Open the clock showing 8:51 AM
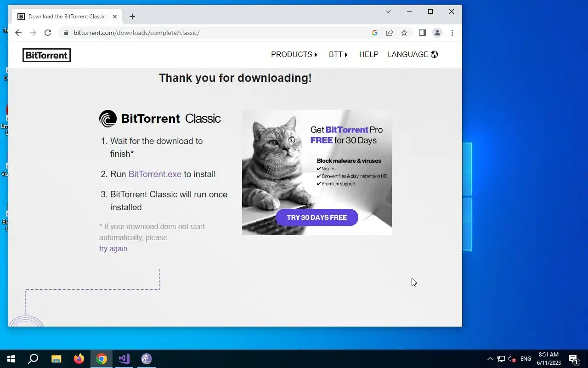 pyautogui.click(x=548, y=359)
